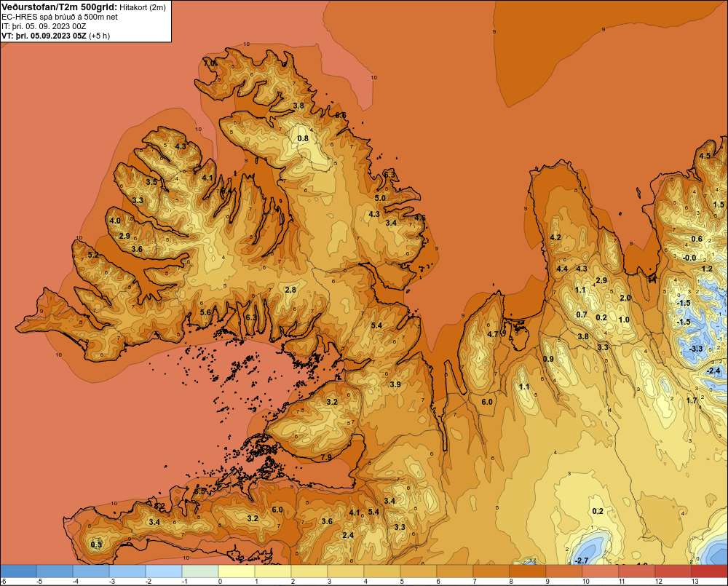This screenshot has width=728, height=586.
Task: Click the '0.9' temperature value
Action: click(548, 359)
